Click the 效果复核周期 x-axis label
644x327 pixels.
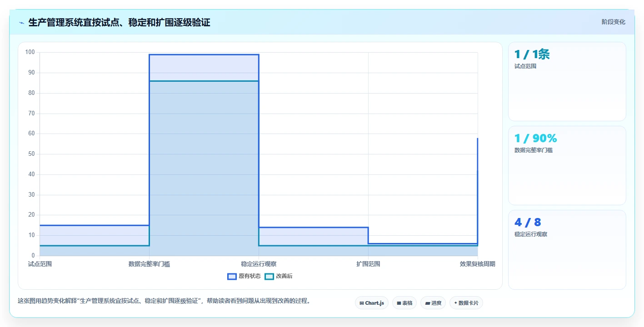[x=477, y=264]
